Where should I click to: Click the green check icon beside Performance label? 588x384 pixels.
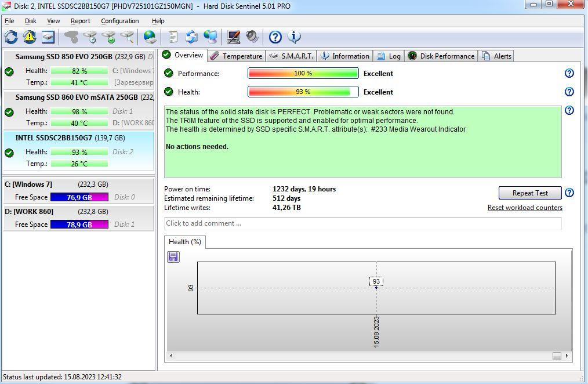(169, 73)
